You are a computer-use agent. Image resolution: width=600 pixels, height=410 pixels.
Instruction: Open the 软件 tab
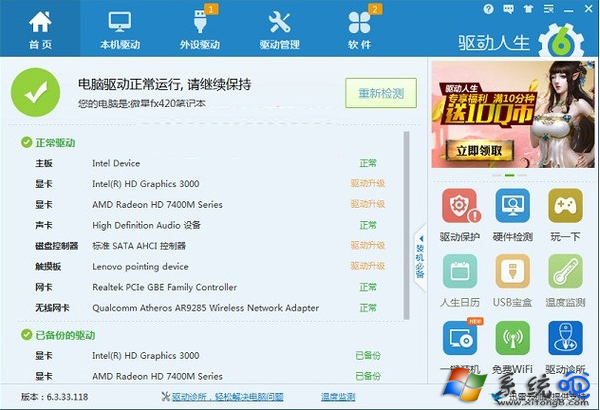(359, 29)
